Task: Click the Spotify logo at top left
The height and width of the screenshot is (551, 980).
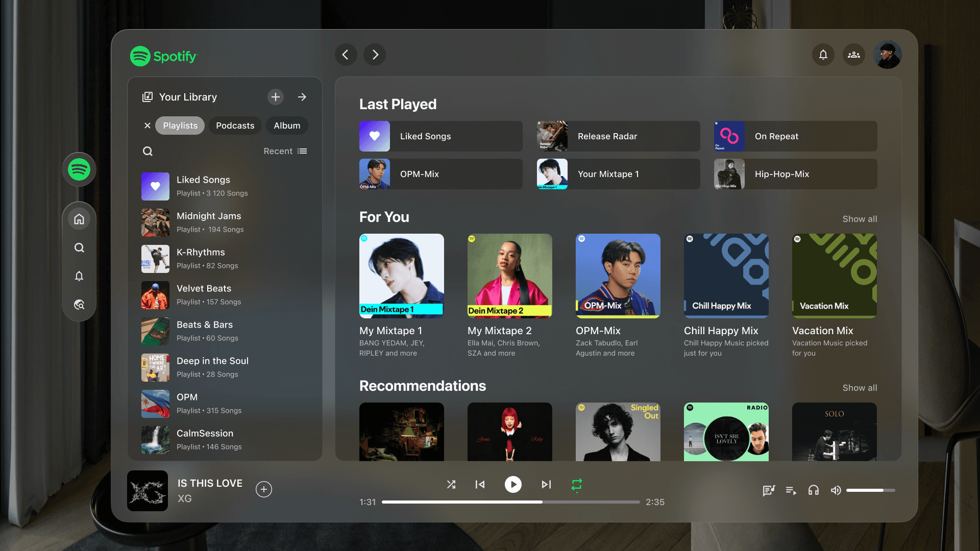Action: pyautogui.click(x=163, y=56)
